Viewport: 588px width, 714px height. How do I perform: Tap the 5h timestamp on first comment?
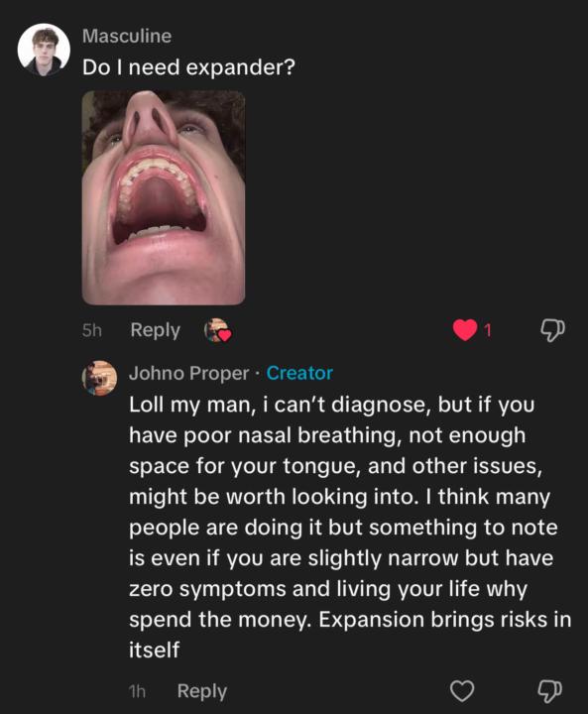[91, 330]
